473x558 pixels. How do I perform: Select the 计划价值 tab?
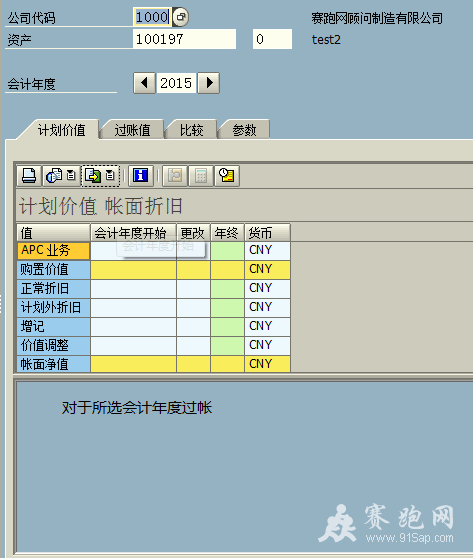62,130
